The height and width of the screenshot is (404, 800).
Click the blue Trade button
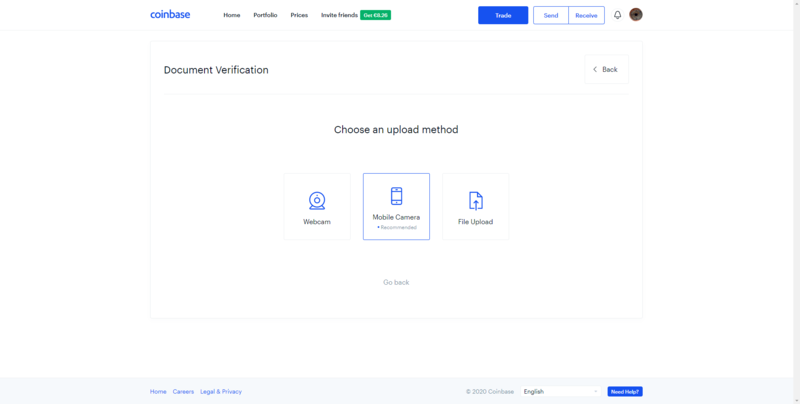pyautogui.click(x=503, y=15)
